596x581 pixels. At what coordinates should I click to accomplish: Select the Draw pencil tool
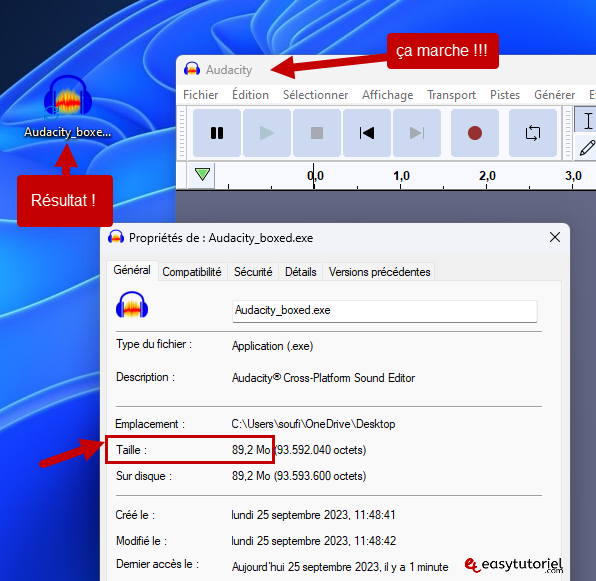(x=588, y=147)
